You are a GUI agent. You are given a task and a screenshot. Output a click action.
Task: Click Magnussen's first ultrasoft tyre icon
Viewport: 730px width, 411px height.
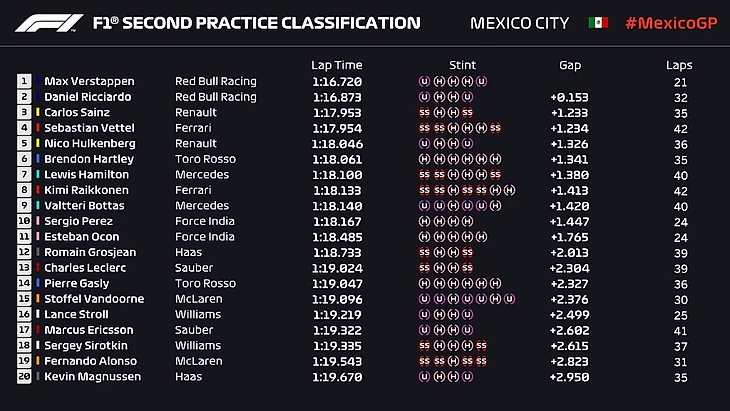[425, 377]
